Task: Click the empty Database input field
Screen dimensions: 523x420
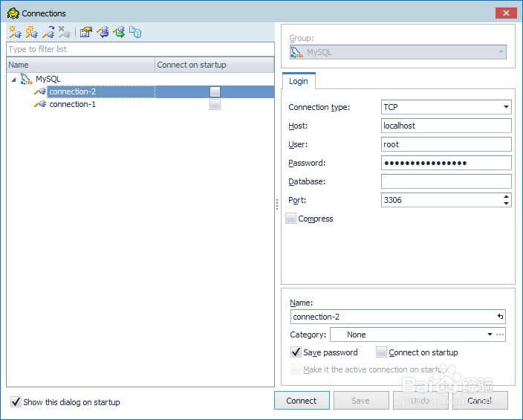Action: [x=446, y=181]
